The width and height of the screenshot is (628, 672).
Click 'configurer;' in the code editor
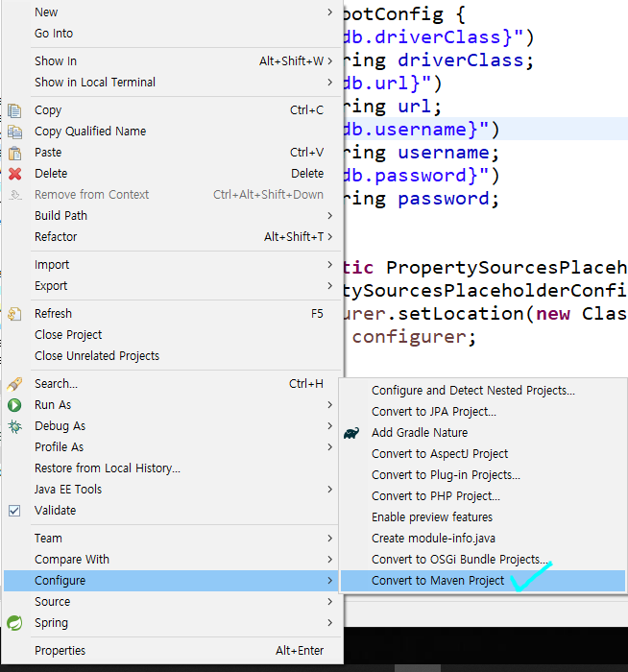[x=414, y=337]
